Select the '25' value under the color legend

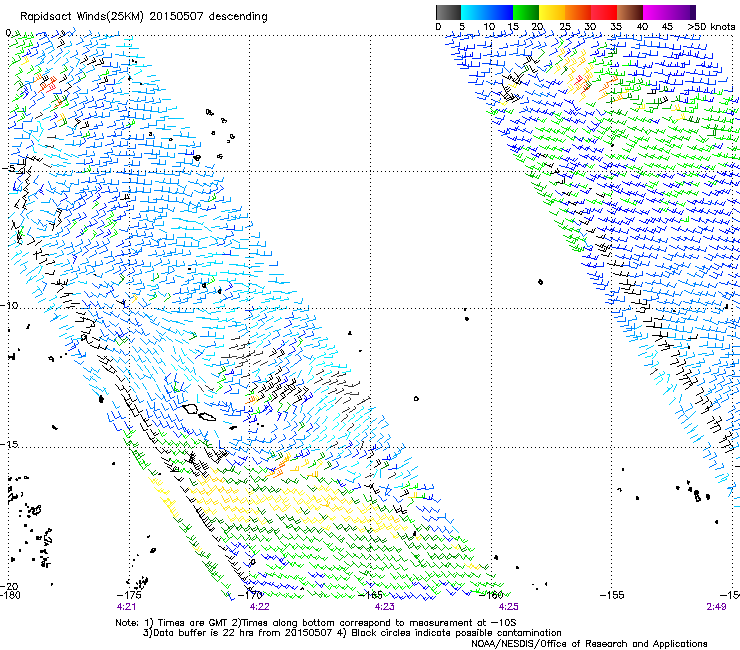pyautogui.click(x=565, y=27)
